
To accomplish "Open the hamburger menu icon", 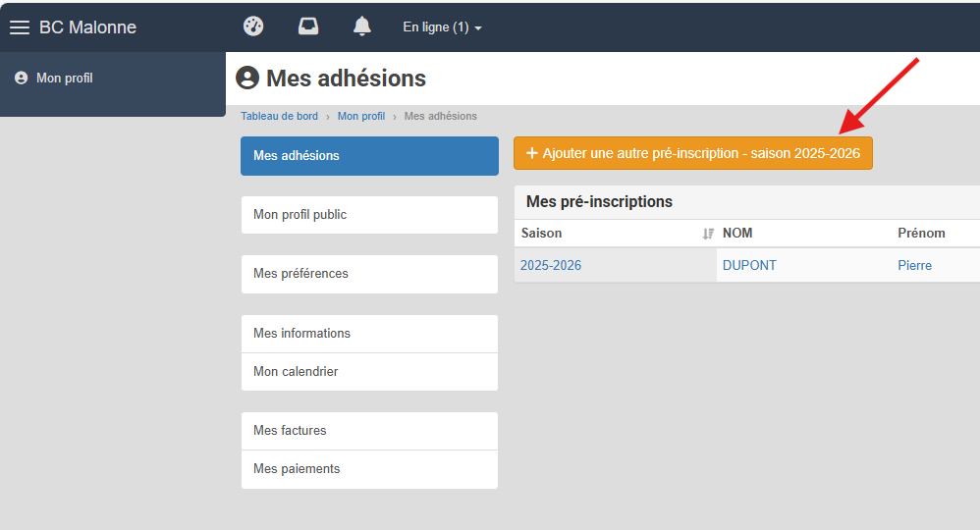I will coord(20,27).
